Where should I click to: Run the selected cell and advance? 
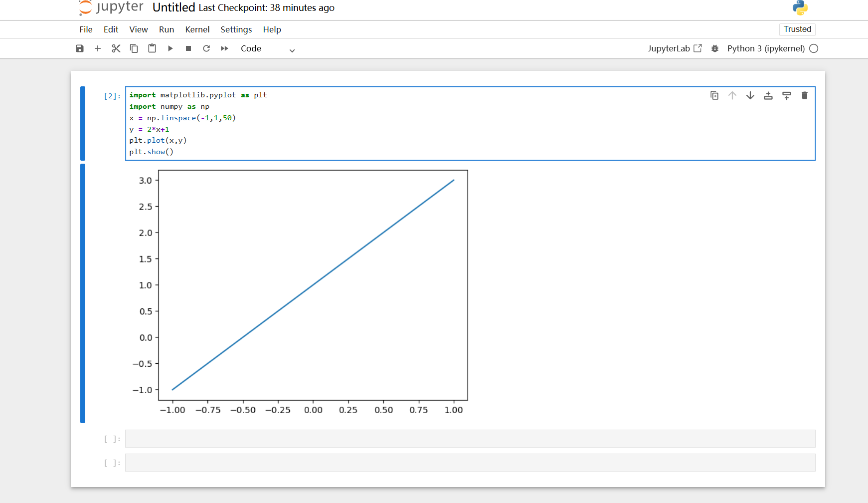click(171, 48)
